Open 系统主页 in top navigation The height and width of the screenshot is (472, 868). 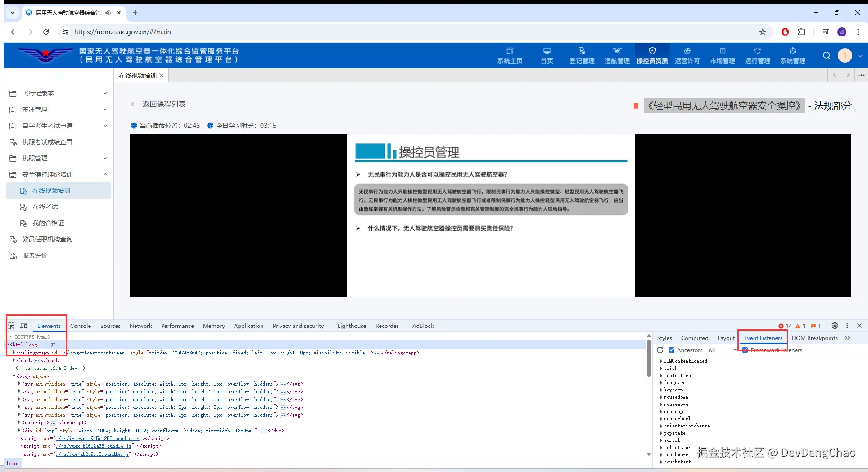[x=510, y=55]
